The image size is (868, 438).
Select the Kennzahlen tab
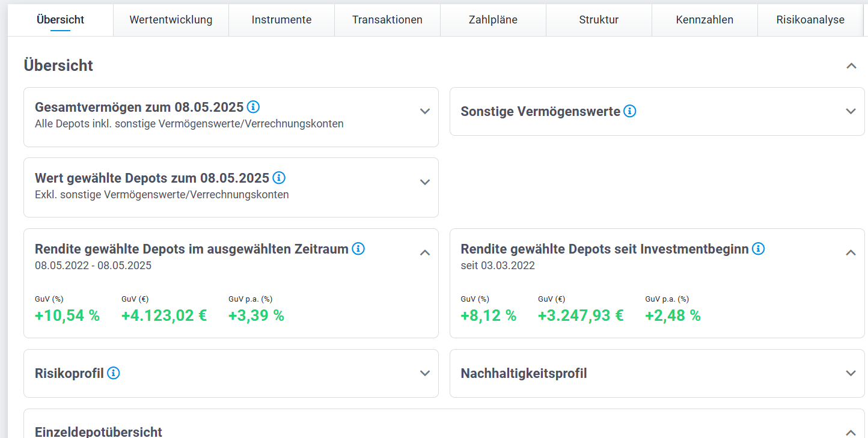704,20
